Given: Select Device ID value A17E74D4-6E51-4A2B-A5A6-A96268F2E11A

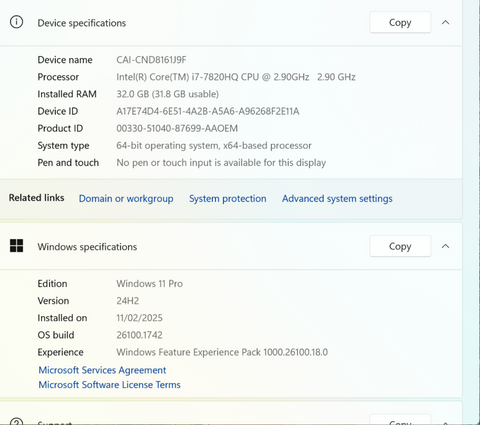Looking at the screenshot, I should click(208, 111).
